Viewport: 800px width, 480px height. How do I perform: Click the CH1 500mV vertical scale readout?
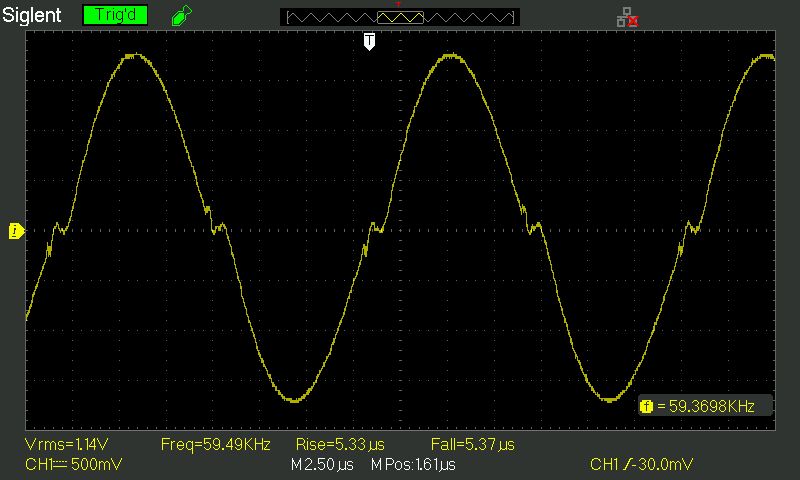click(73, 464)
